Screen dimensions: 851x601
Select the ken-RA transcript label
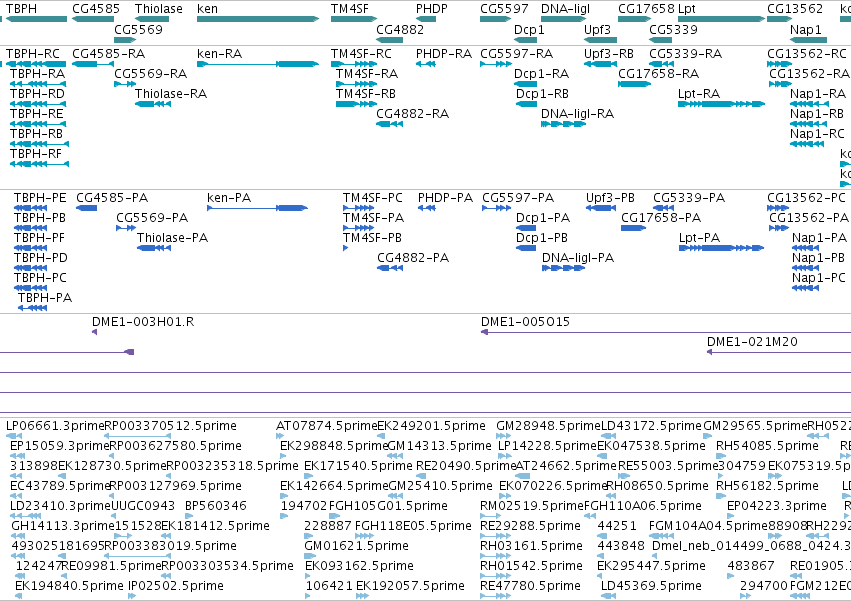pyautogui.click(x=220, y=54)
